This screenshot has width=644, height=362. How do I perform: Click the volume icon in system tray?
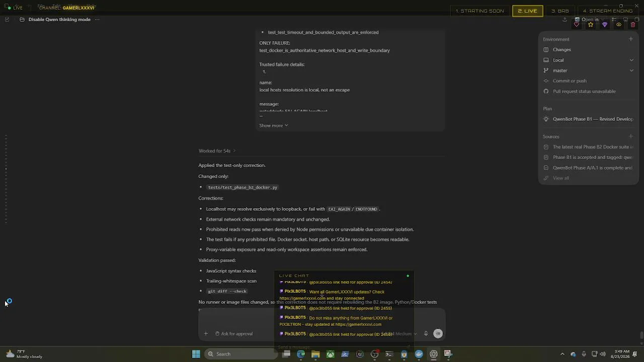(603, 354)
